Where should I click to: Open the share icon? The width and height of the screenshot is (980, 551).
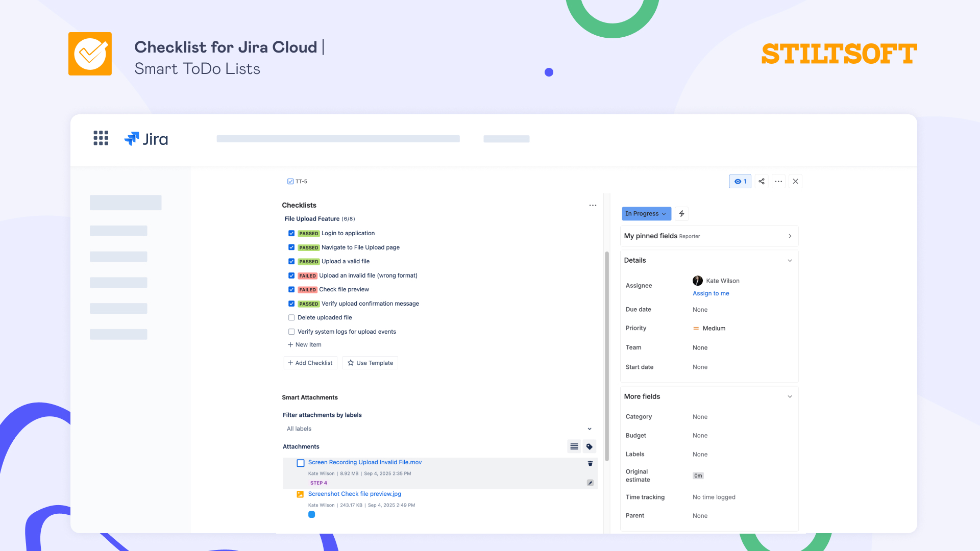coord(761,181)
